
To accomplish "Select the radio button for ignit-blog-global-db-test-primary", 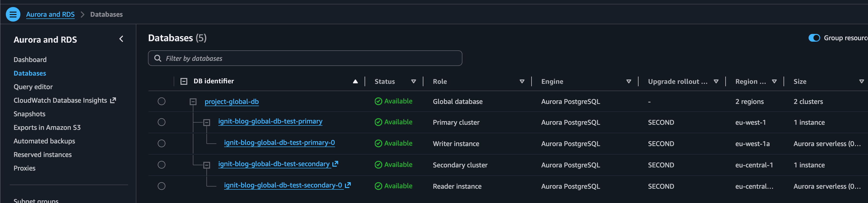I will (x=162, y=122).
